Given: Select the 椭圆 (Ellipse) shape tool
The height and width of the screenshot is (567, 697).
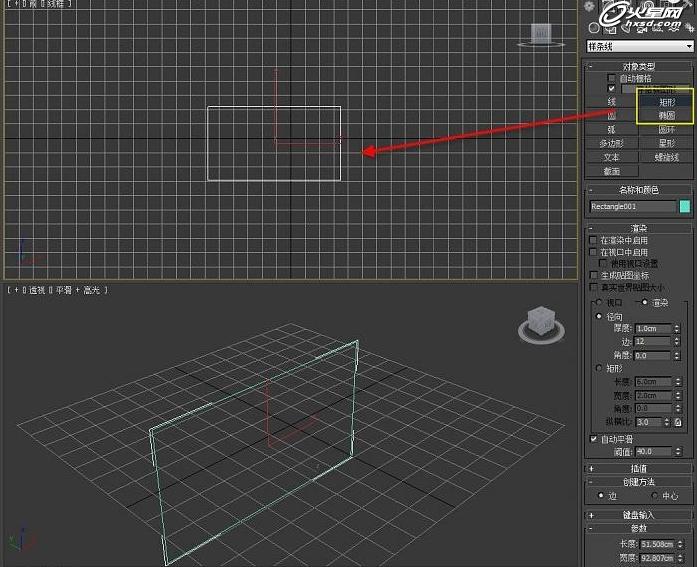Looking at the screenshot, I should [665, 116].
